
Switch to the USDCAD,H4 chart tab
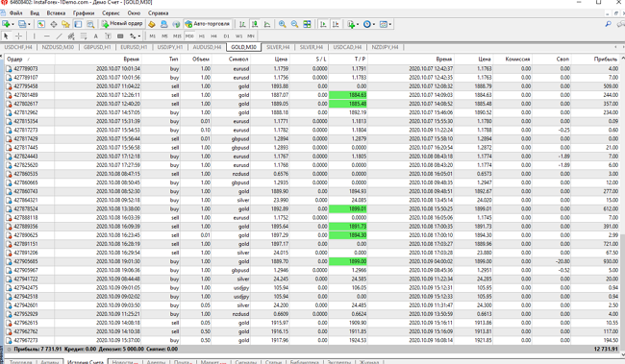tap(347, 47)
